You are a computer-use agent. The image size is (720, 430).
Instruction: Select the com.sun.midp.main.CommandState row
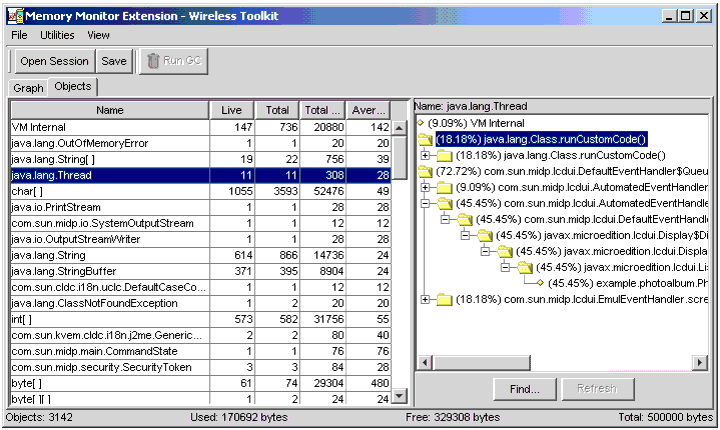pyautogui.click(x=201, y=351)
